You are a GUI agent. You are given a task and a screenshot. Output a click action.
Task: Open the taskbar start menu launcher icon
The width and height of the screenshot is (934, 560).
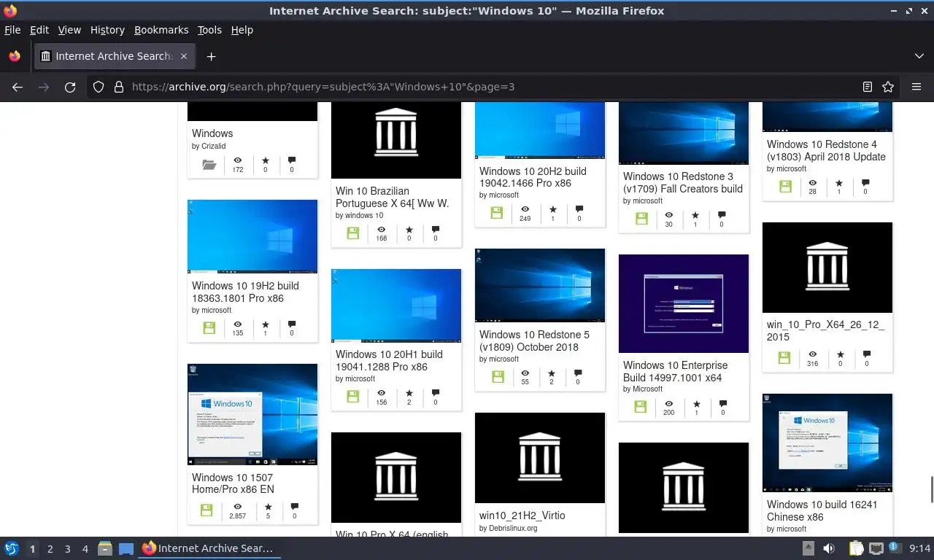tap(12, 548)
